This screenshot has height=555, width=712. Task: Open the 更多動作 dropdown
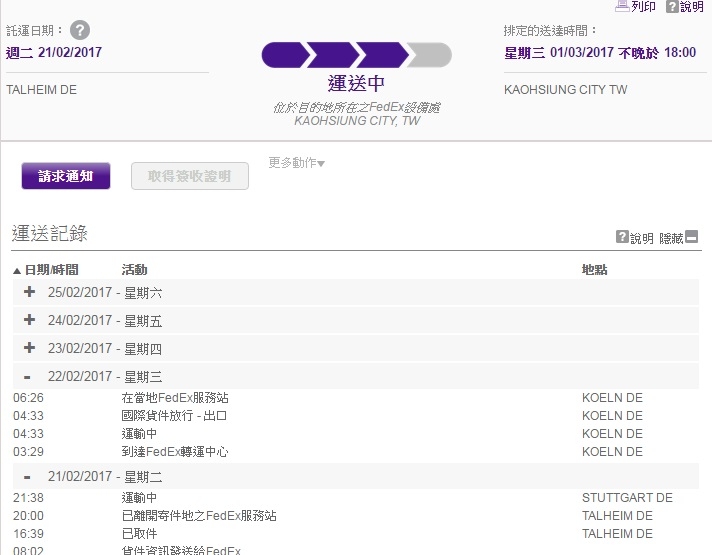(297, 163)
